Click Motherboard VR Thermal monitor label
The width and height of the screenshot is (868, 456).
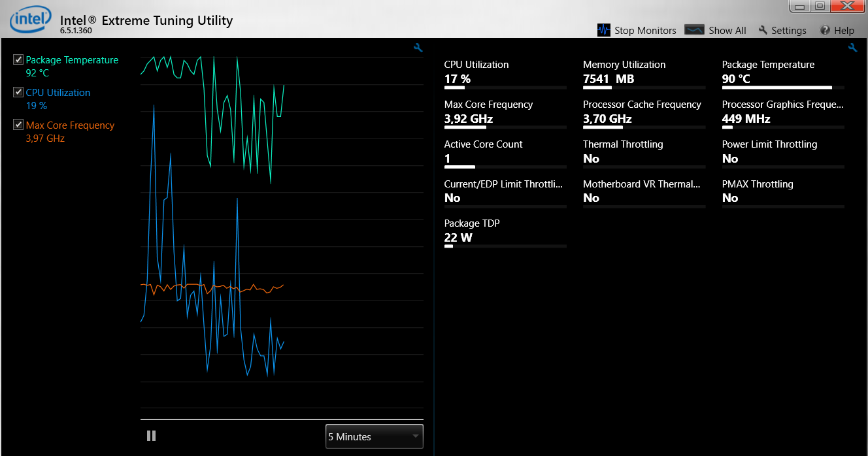coord(642,184)
